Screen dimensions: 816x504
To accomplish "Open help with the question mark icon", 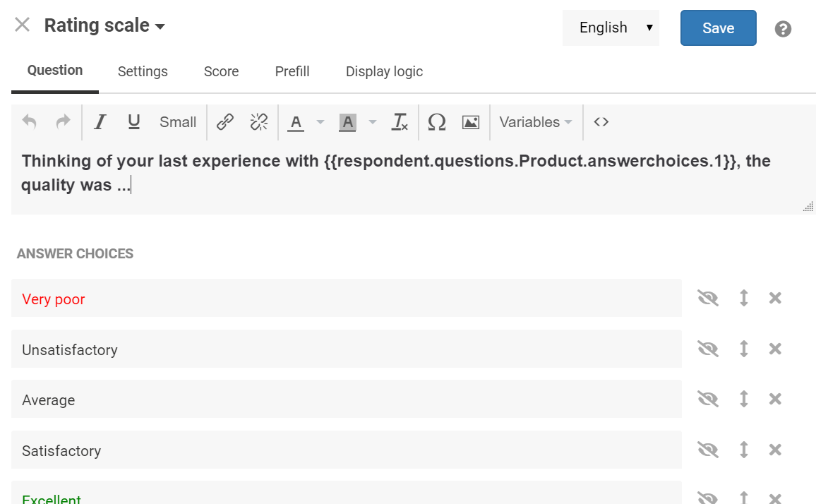I will 783,29.
